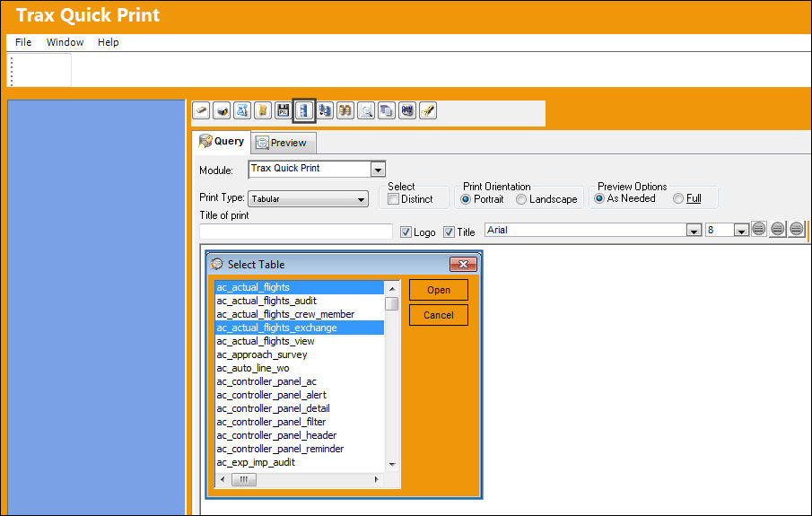
Task: Click the table list horizontal scroll thumb
Action: pyautogui.click(x=243, y=480)
